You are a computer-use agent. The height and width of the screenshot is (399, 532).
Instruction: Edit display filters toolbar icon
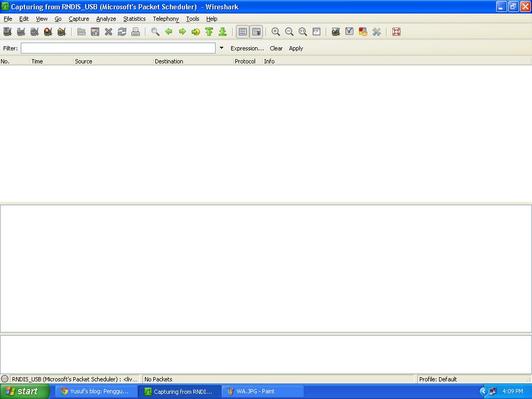(350, 32)
